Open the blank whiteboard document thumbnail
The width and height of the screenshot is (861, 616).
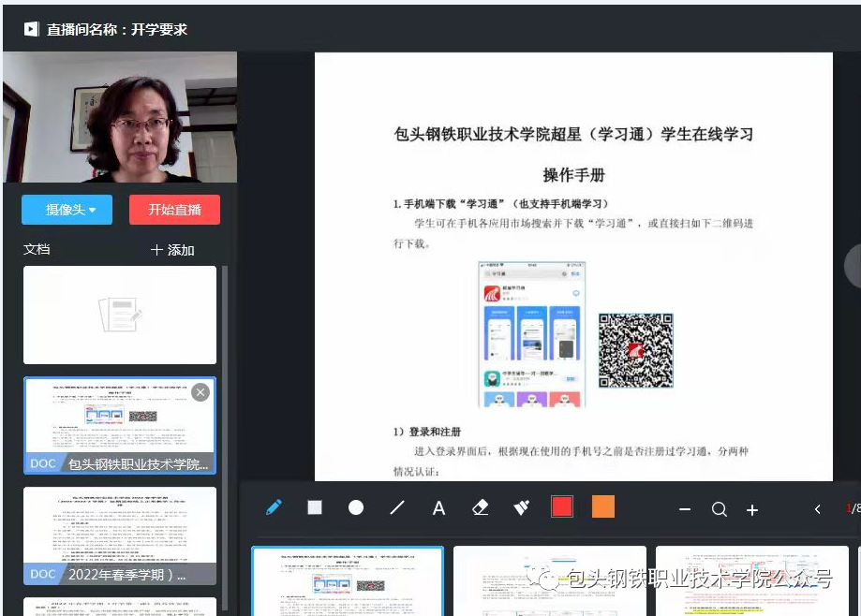point(120,315)
